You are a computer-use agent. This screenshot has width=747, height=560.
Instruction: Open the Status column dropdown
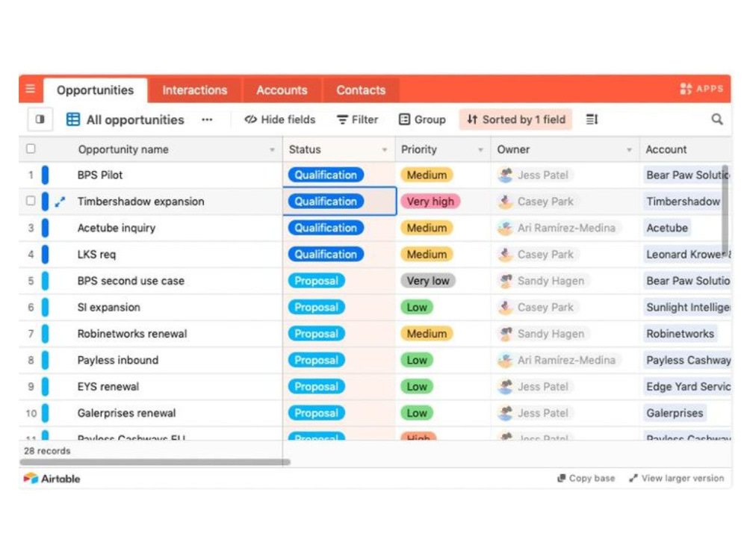[x=385, y=150]
